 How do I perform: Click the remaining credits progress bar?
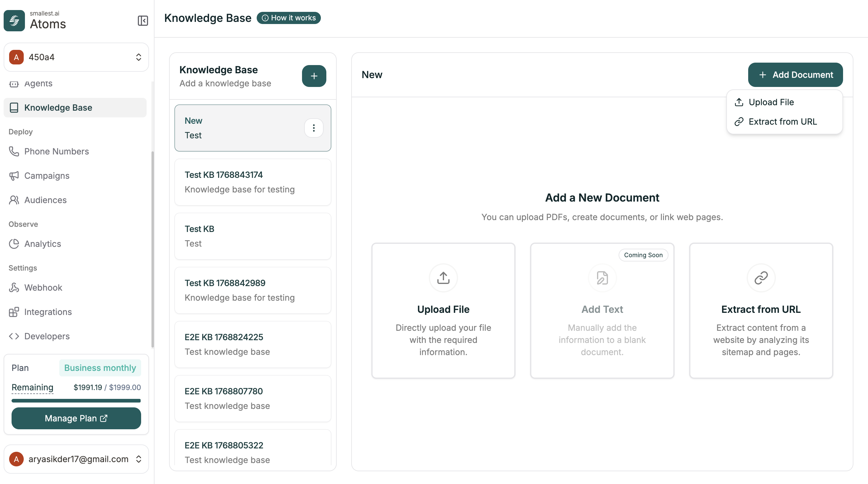pos(76,400)
